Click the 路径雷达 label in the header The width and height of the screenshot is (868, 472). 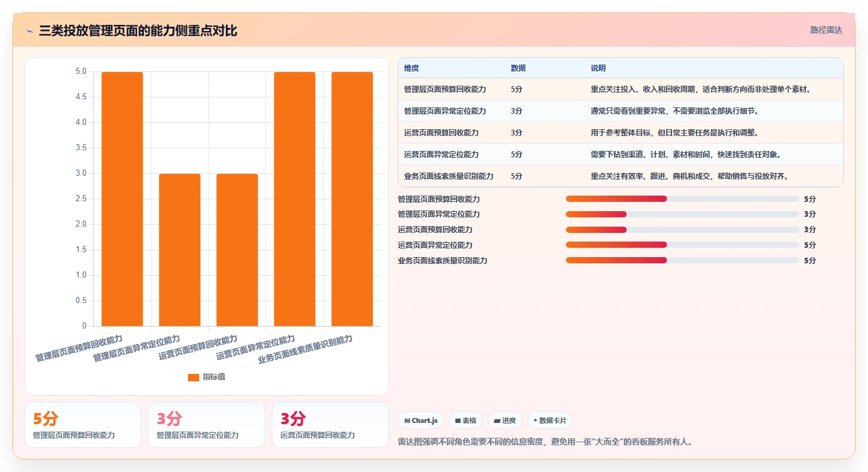(x=826, y=30)
